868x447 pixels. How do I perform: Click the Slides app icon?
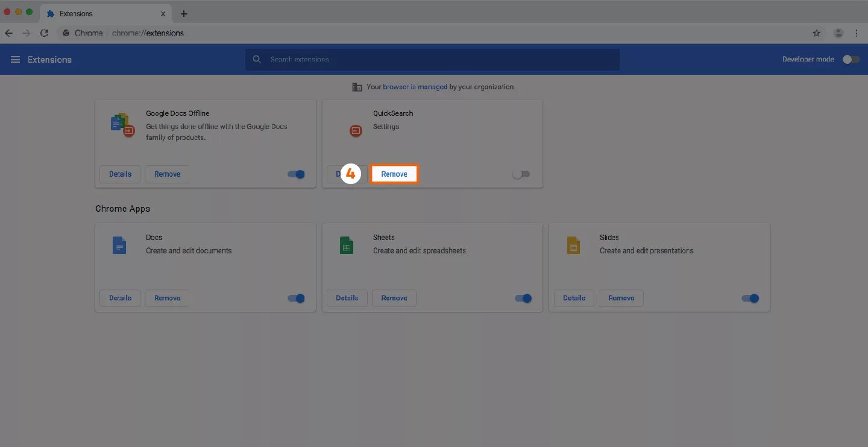[573, 245]
